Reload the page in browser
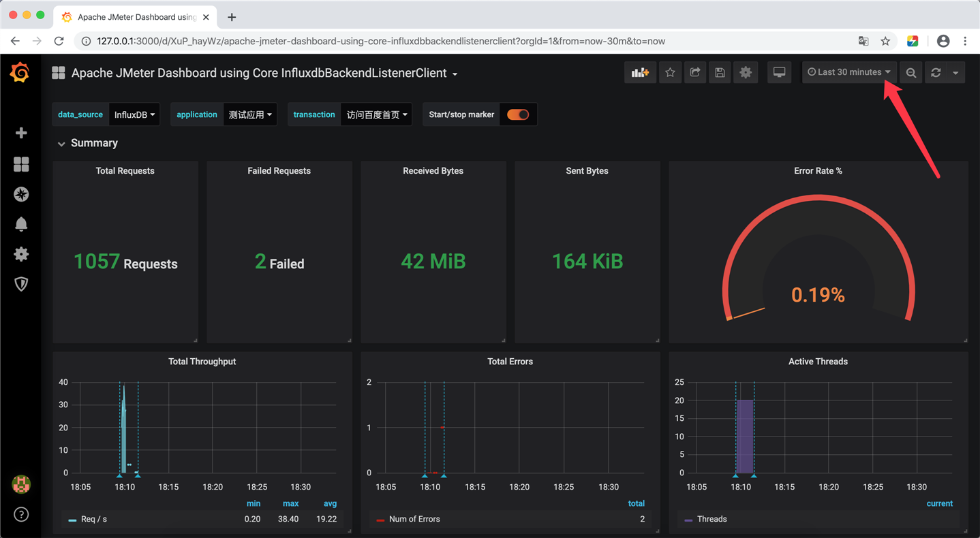 coord(59,41)
